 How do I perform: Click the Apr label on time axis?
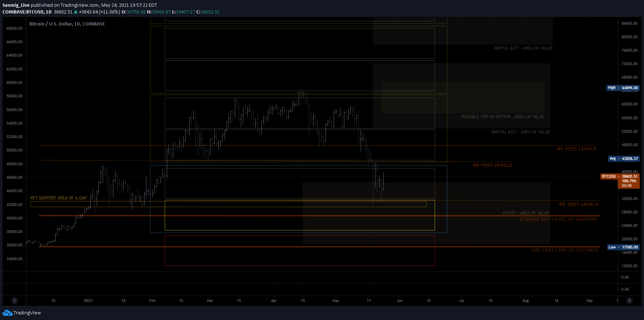pyautogui.click(x=274, y=301)
